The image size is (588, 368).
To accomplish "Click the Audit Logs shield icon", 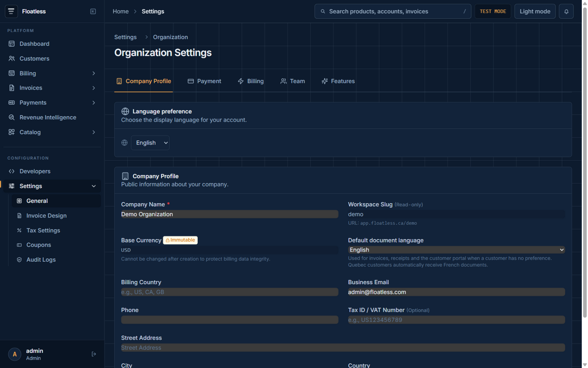I will [19, 260].
